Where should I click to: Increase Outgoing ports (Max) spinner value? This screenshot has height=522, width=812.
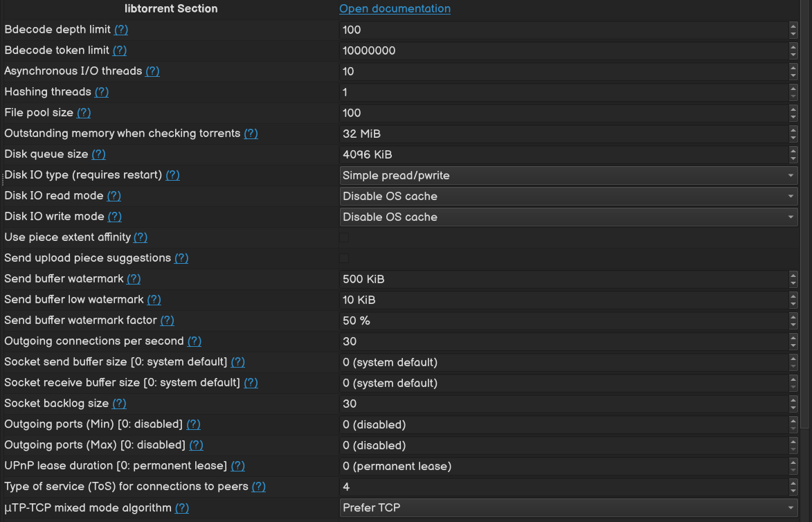click(793, 441)
